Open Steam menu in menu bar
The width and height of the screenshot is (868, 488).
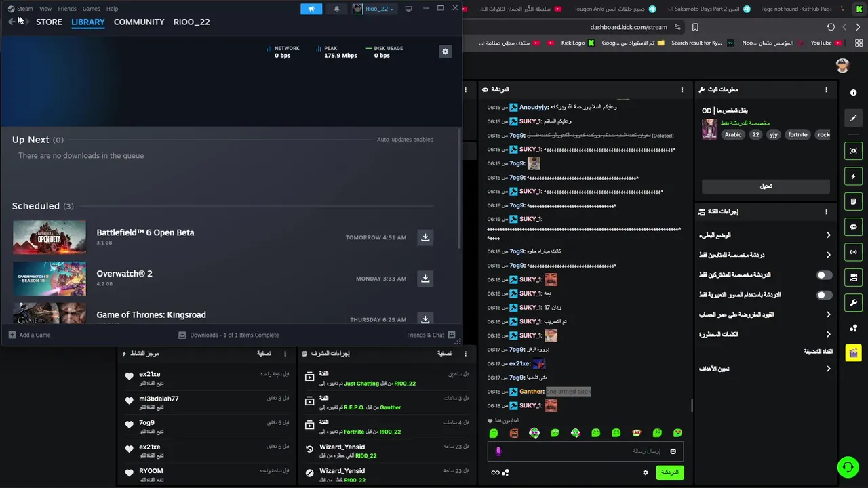click(24, 9)
